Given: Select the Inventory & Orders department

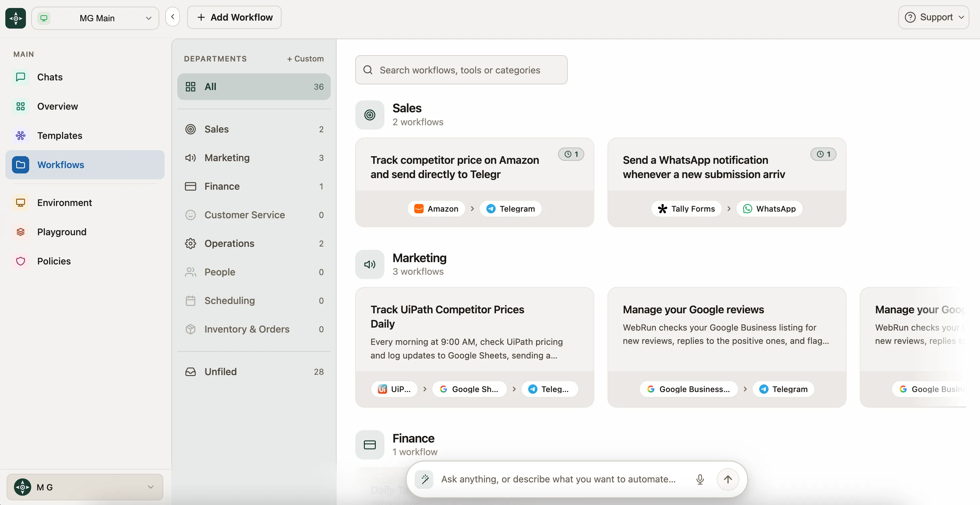Looking at the screenshot, I should coord(254,329).
